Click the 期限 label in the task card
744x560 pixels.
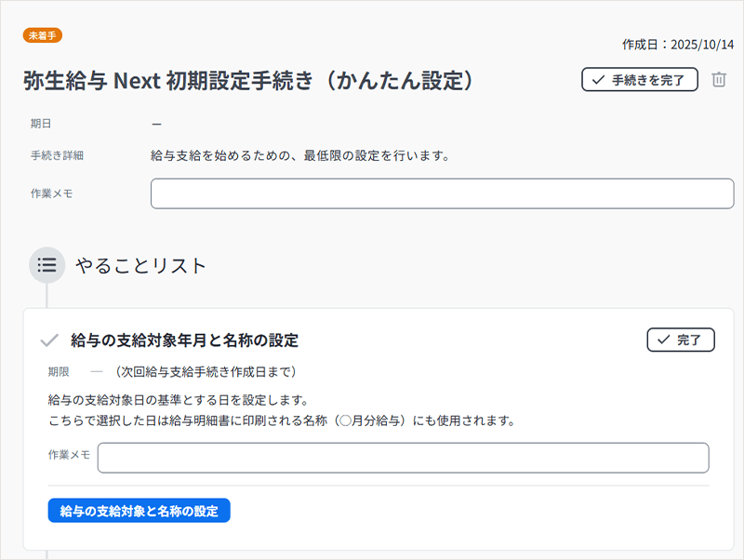(x=60, y=372)
